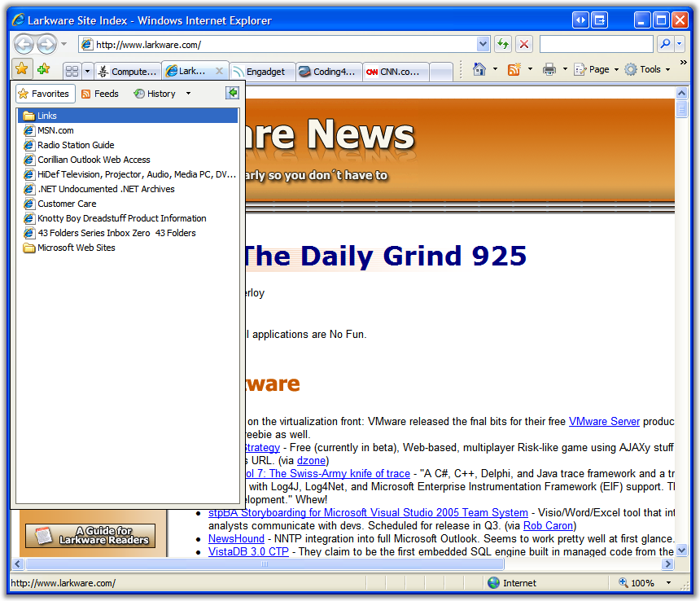This screenshot has height=601, width=700.
Task: Click the vertical scrollbar up arrow
Action: pos(681,93)
